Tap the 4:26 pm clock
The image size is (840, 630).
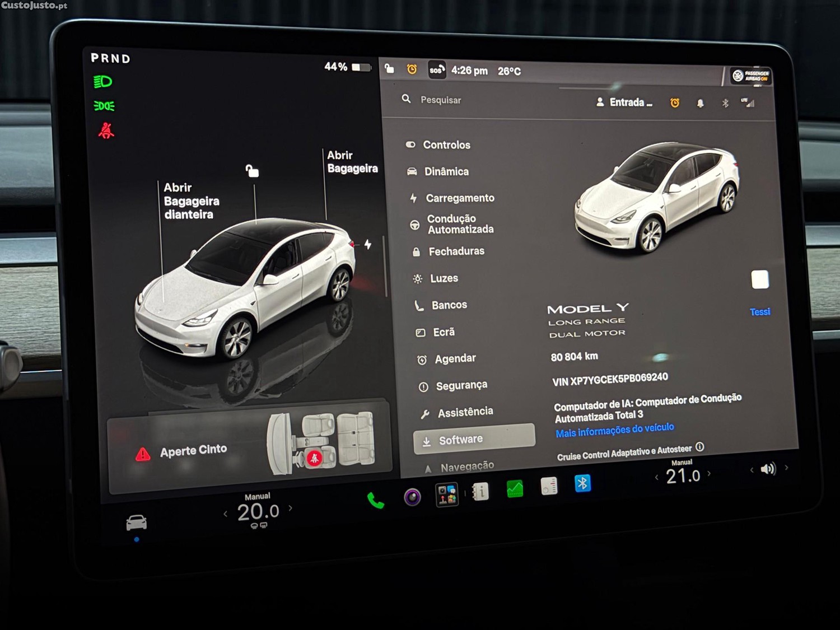[x=469, y=71]
